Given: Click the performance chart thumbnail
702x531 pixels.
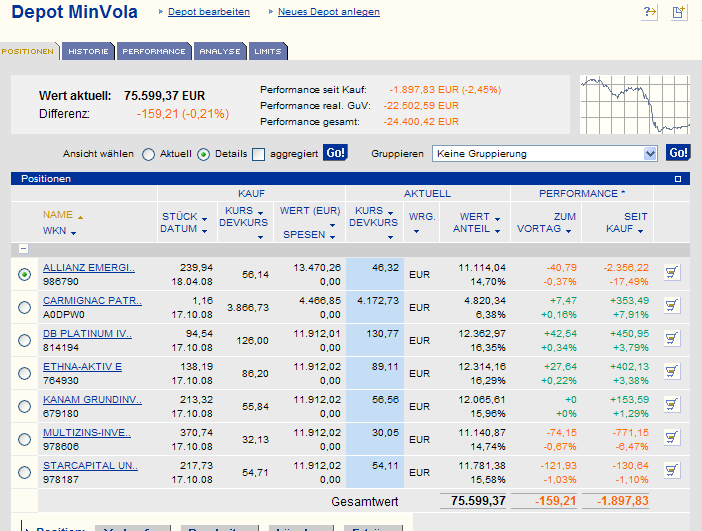Looking at the screenshot, I should [635, 105].
